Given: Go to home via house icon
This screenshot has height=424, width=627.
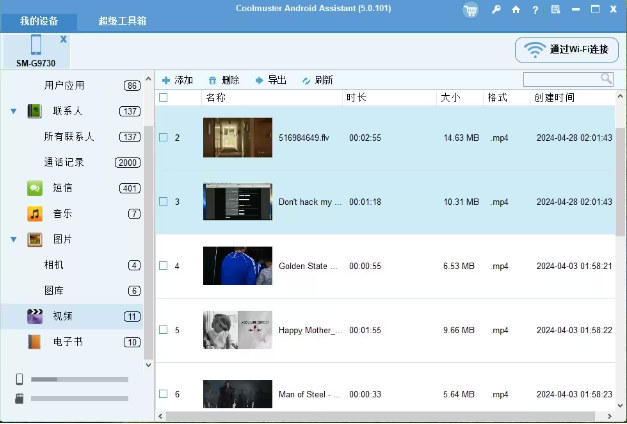Looking at the screenshot, I should [x=516, y=10].
